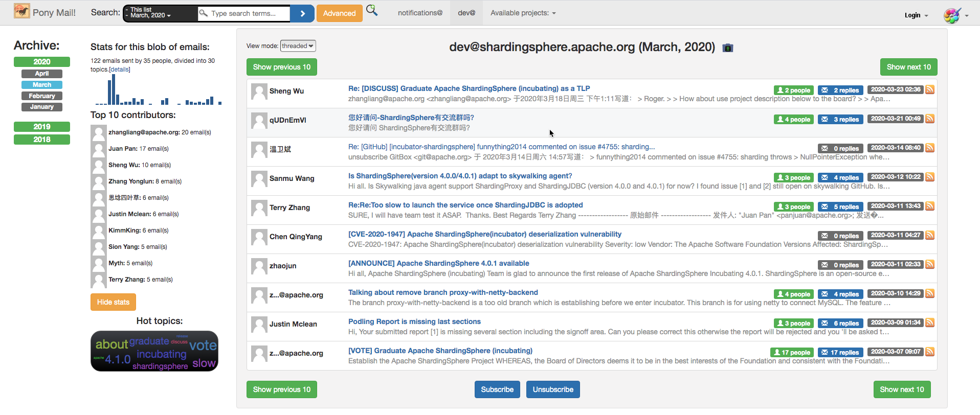980x415 pixels.
Task: Expand the Available projects dropdown
Action: (x=523, y=13)
